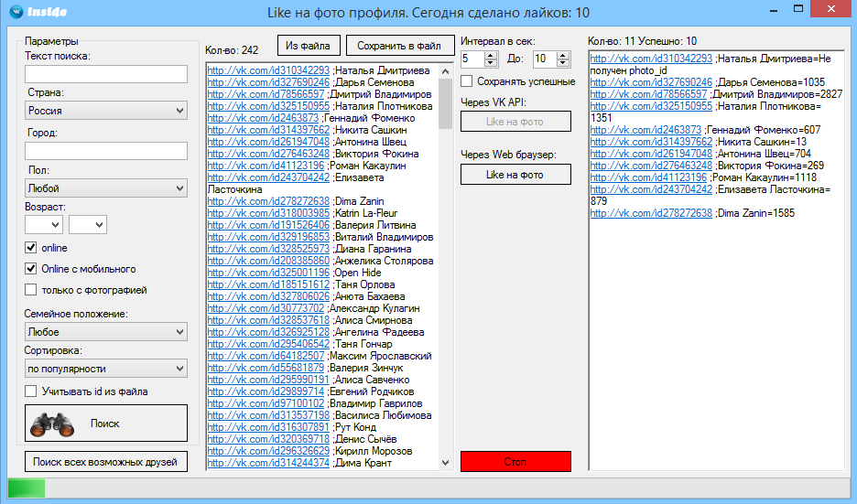The height and width of the screenshot is (504, 857).
Task: Open link id30773702 Александр Кулагин
Action: (266, 308)
